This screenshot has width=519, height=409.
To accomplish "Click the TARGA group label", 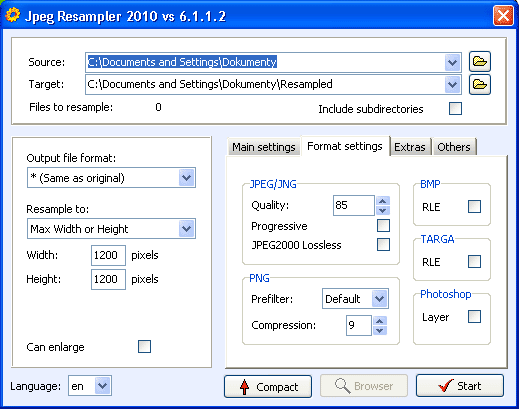I will tap(437, 239).
